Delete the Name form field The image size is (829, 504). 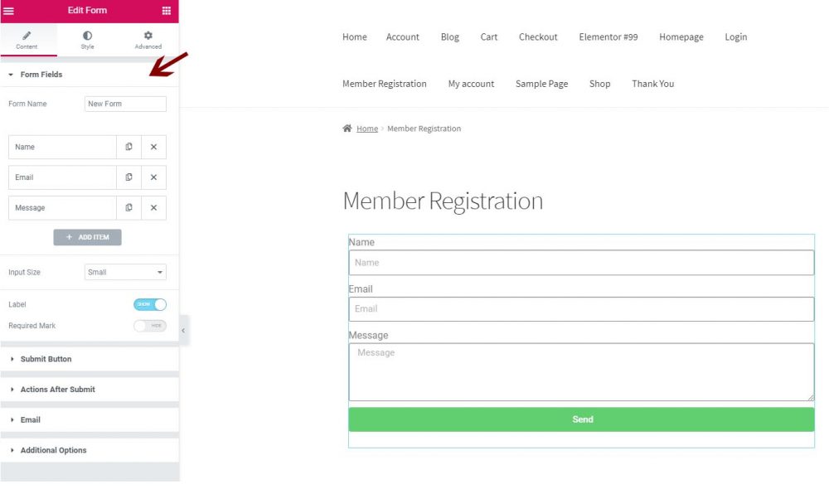click(153, 147)
